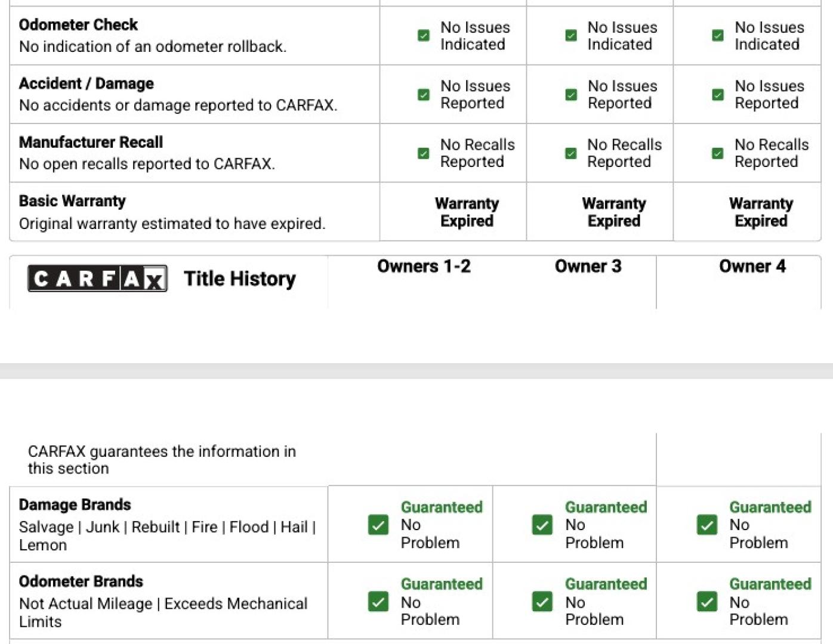Click the Title History section heading
Screen dimensions: 833x644
tap(240, 278)
